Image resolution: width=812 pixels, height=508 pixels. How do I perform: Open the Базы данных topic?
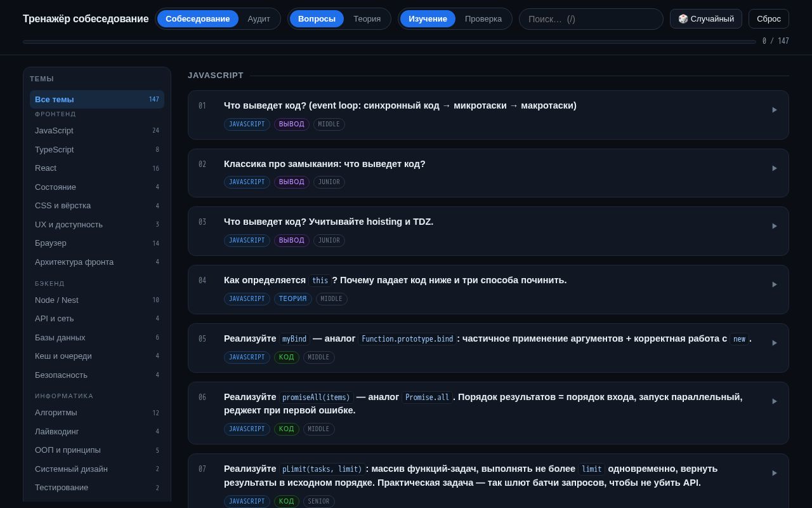pos(97,337)
